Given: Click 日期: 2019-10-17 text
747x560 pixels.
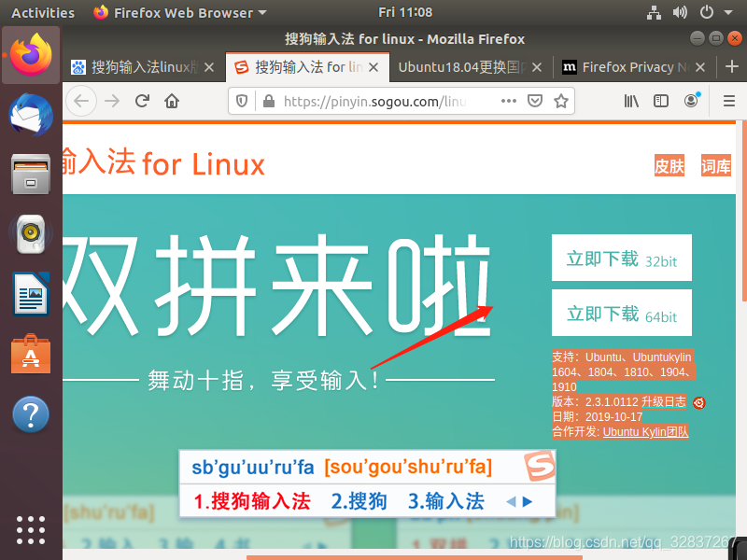Looking at the screenshot, I should click(x=598, y=416).
